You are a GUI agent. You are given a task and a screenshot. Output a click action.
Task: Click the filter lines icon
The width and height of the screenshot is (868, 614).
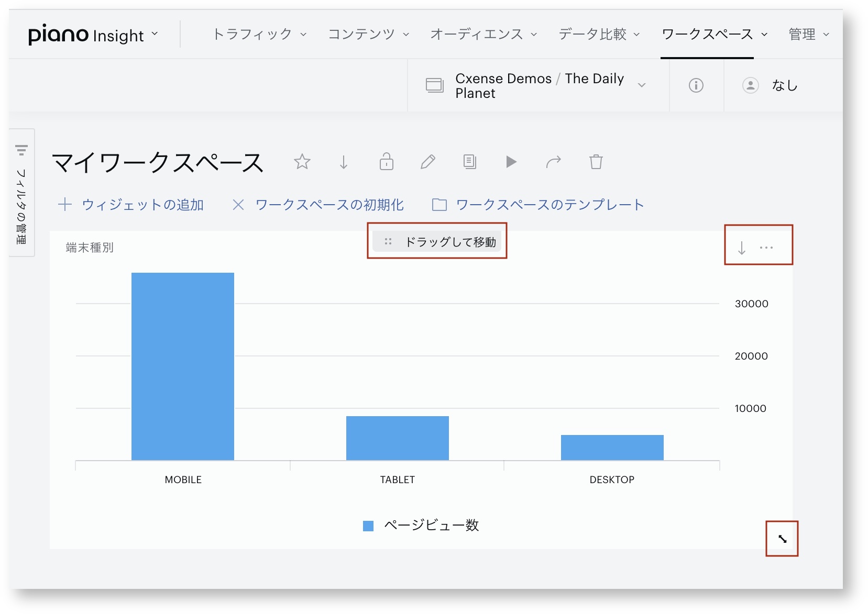point(21,150)
